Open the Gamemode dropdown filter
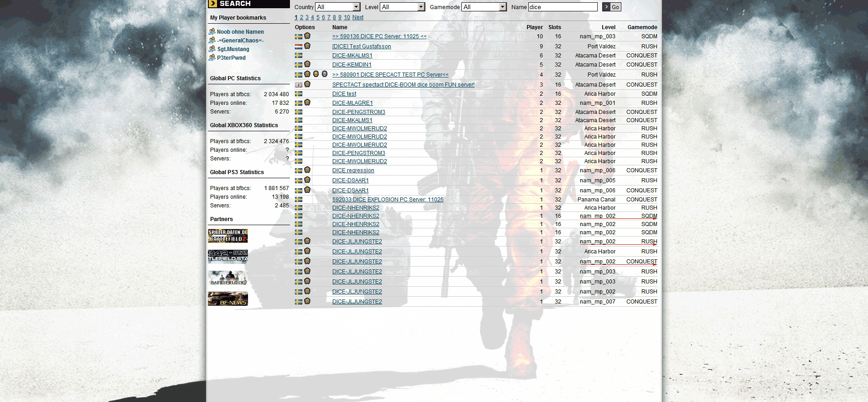 [x=484, y=7]
